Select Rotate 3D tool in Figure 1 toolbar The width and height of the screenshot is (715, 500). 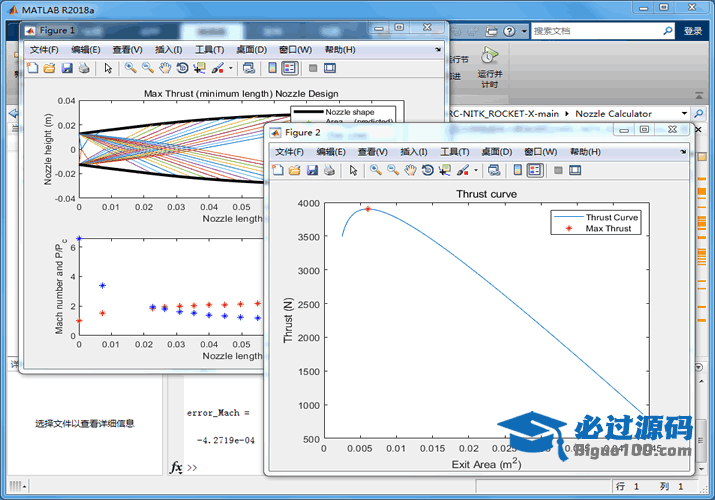tap(182, 68)
